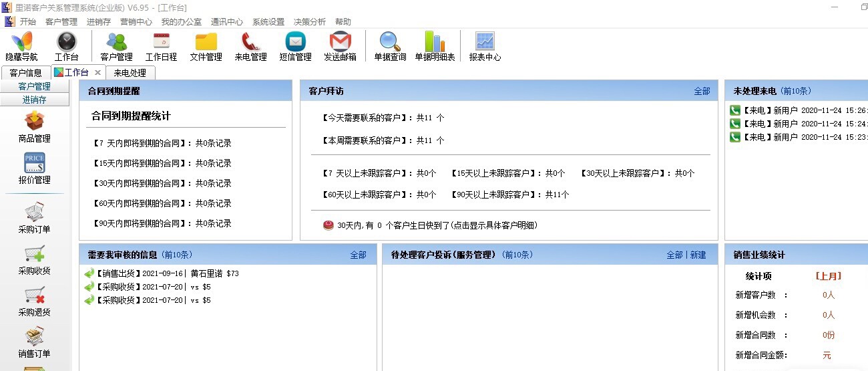
Task: Click phone icon of 15:24 incoming call
Action: point(735,124)
